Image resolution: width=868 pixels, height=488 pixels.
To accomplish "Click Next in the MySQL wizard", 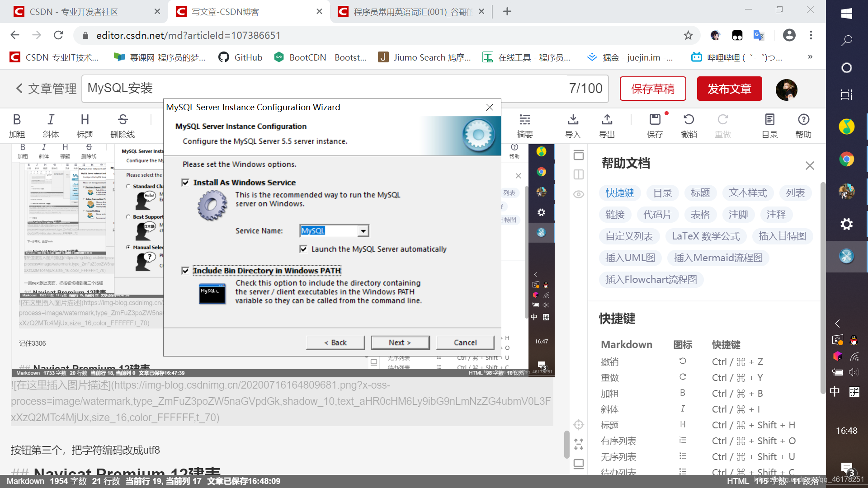I will 400,343.
